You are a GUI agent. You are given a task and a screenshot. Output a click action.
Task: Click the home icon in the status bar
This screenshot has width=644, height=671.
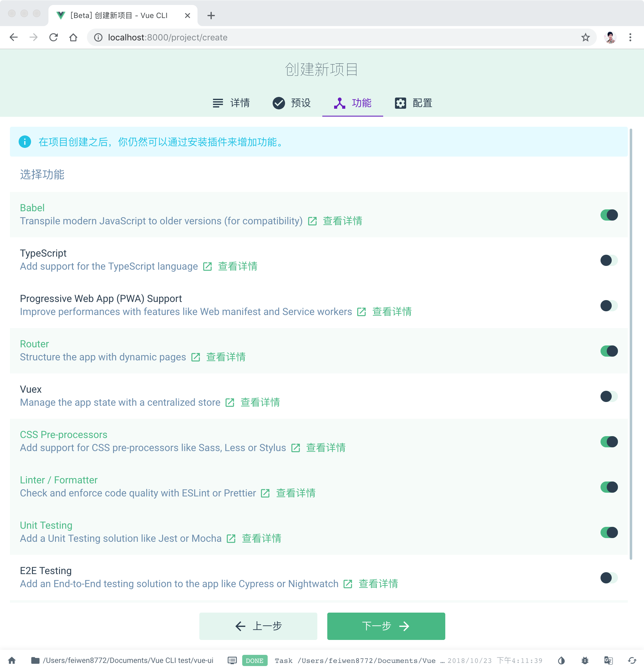12,660
